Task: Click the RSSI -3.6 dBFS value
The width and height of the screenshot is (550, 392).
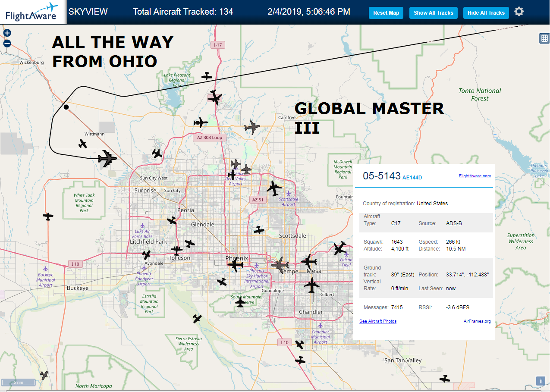Action: (458, 307)
